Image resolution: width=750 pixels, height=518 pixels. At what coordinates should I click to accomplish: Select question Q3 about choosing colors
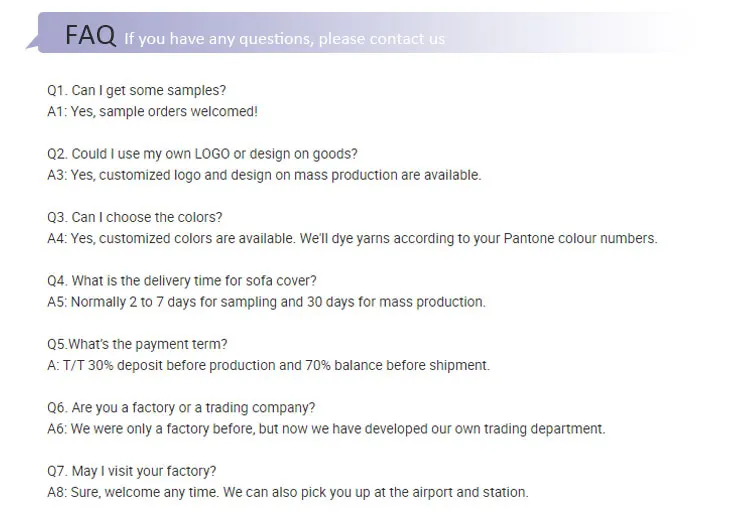[134, 217]
